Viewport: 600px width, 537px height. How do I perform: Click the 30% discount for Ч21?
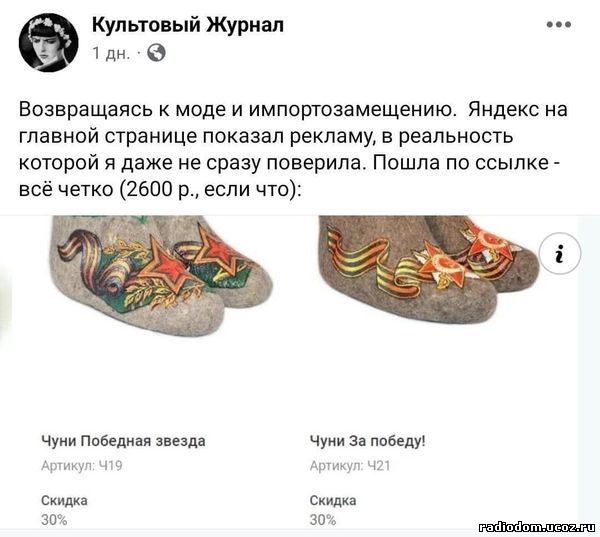[x=323, y=520]
